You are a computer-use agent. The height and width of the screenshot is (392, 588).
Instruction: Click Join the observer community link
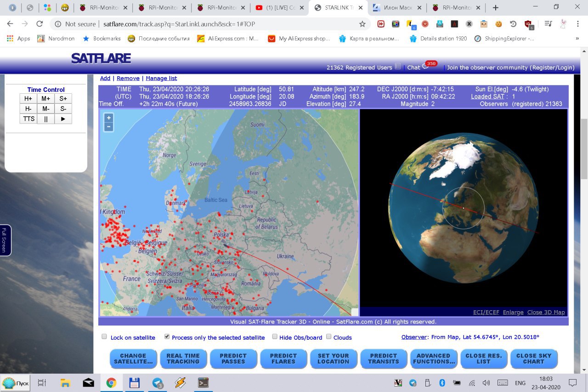tap(511, 68)
